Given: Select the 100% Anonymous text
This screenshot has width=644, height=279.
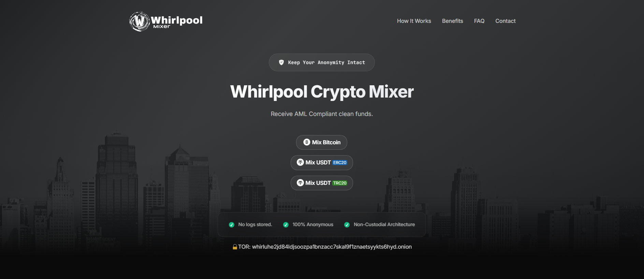Looking at the screenshot, I should click(x=313, y=224).
